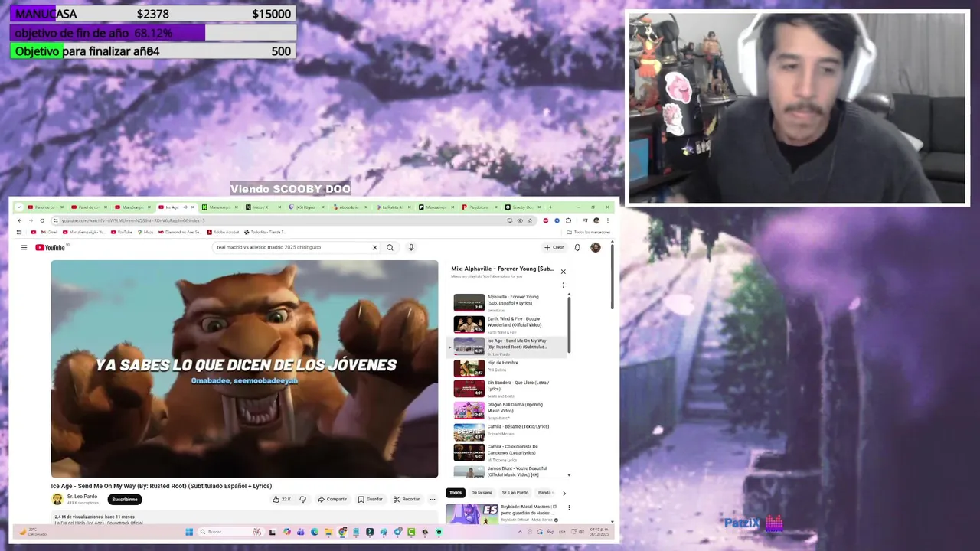Save the video with Guardar

click(371, 499)
